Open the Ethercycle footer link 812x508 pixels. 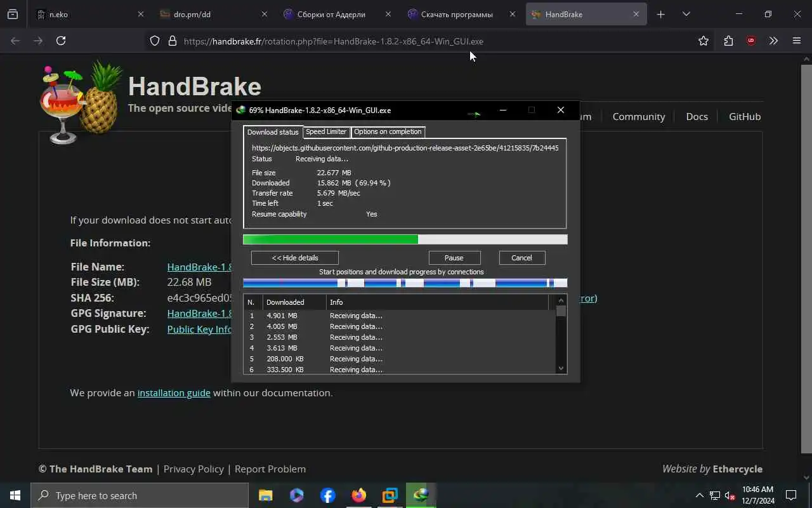738,469
